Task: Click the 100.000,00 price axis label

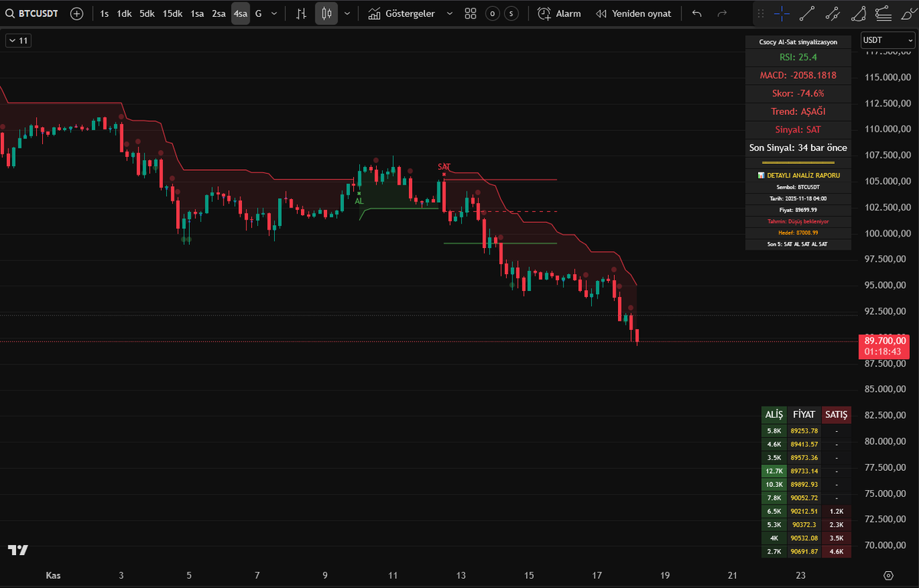Action: click(886, 234)
